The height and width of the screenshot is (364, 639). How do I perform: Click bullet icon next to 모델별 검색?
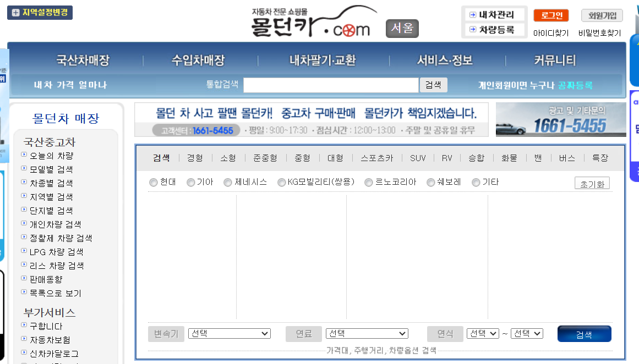24,168
